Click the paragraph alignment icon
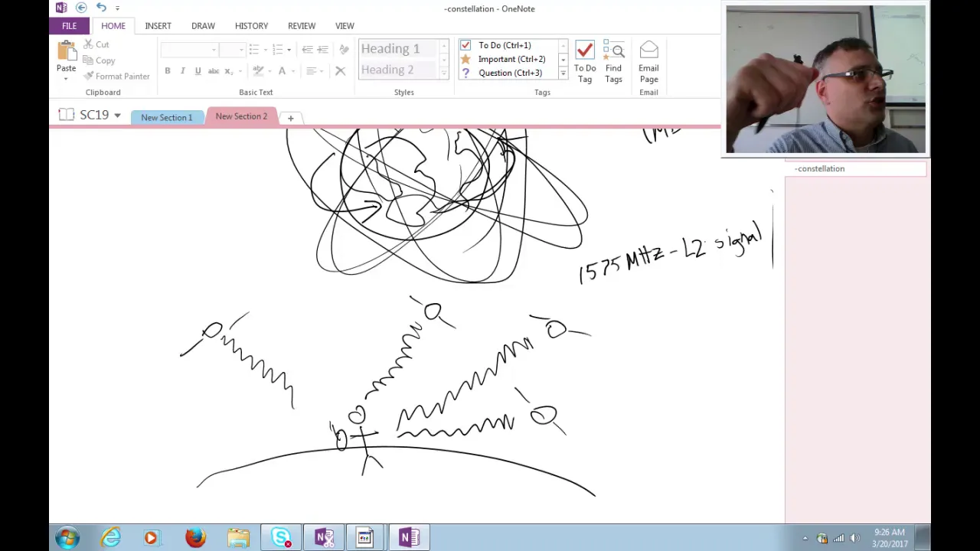The image size is (980, 551). pyautogui.click(x=311, y=71)
